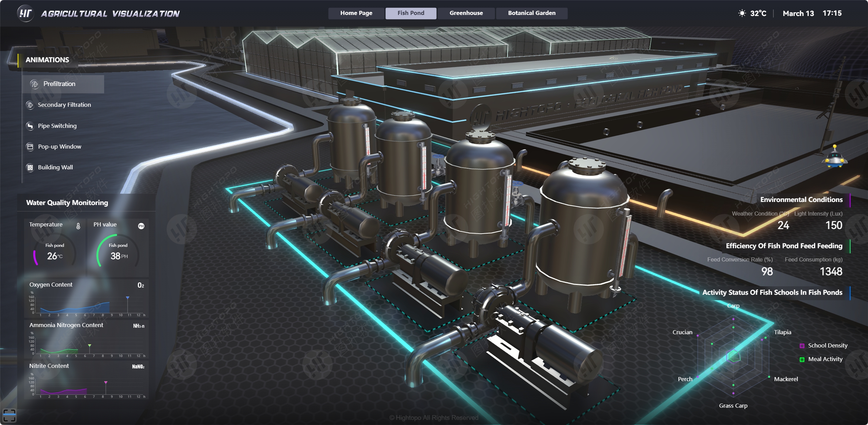This screenshot has height=425, width=868.
Task: Click the fullscreen icon in bottom corner
Action: [9, 415]
